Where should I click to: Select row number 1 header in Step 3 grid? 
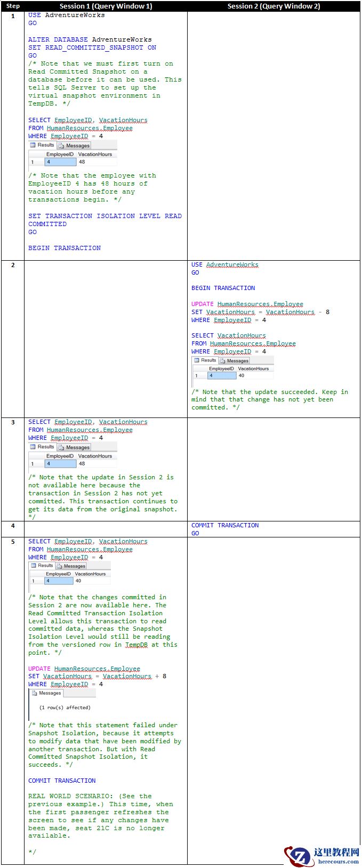coord(33,463)
